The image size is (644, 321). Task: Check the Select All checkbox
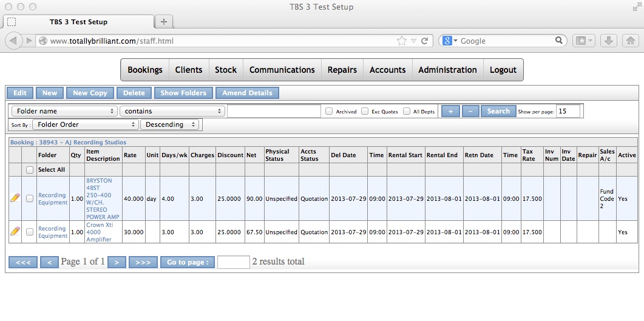(30, 170)
